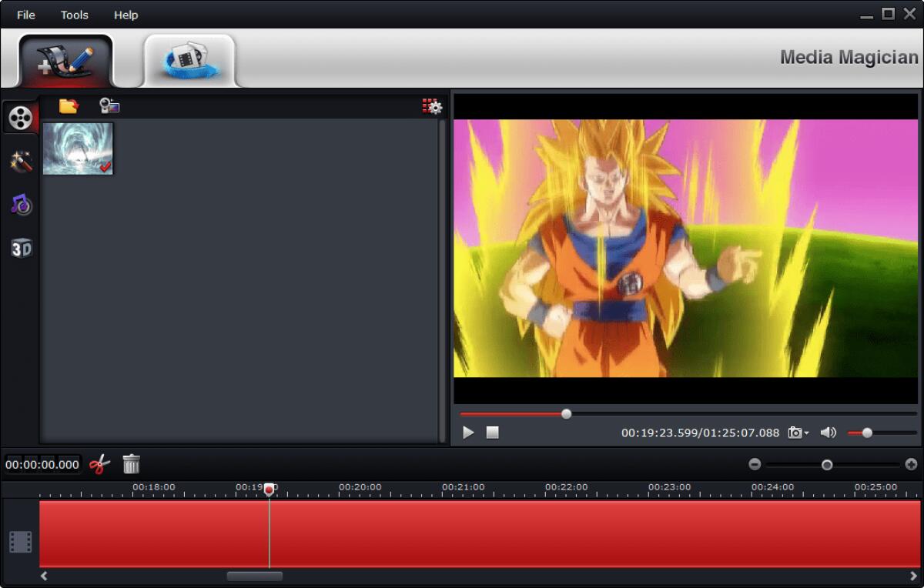
Task: Open the 3D settings panel
Action: [x=21, y=247]
